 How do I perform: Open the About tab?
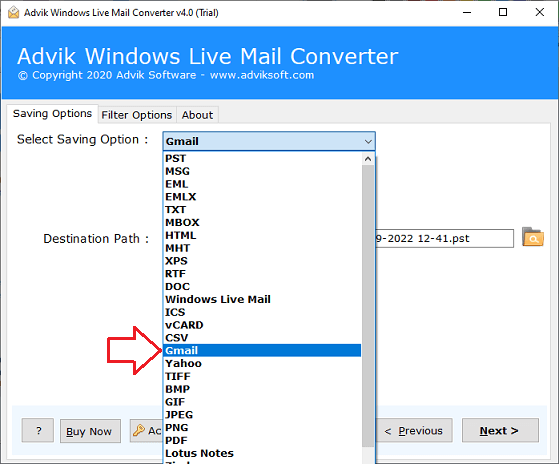click(197, 115)
